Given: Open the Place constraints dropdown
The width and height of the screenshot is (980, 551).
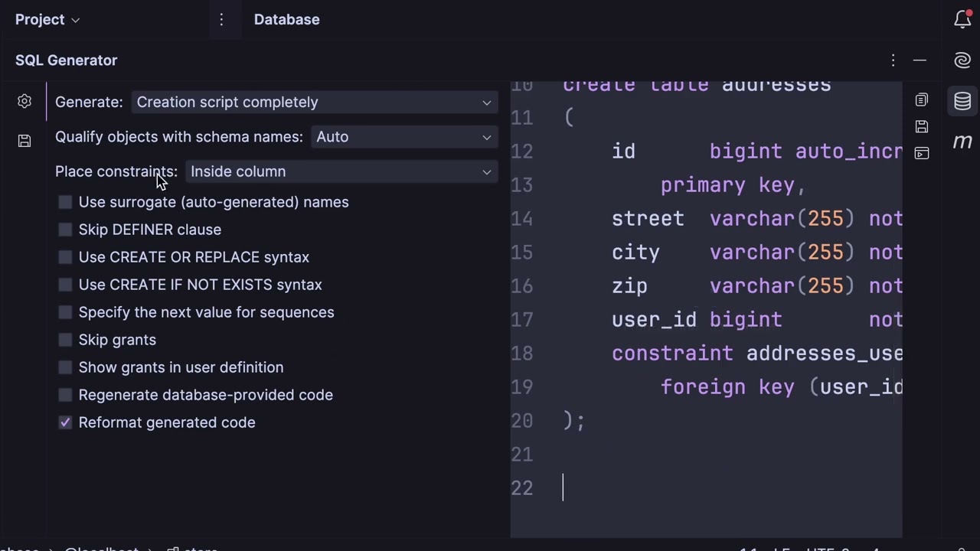Looking at the screenshot, I should point(341,171).
